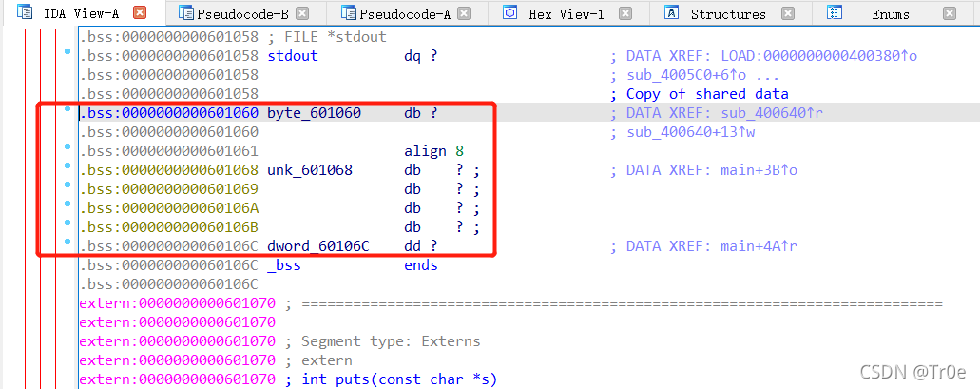Click the 'align 8' directive

point(433,151)
